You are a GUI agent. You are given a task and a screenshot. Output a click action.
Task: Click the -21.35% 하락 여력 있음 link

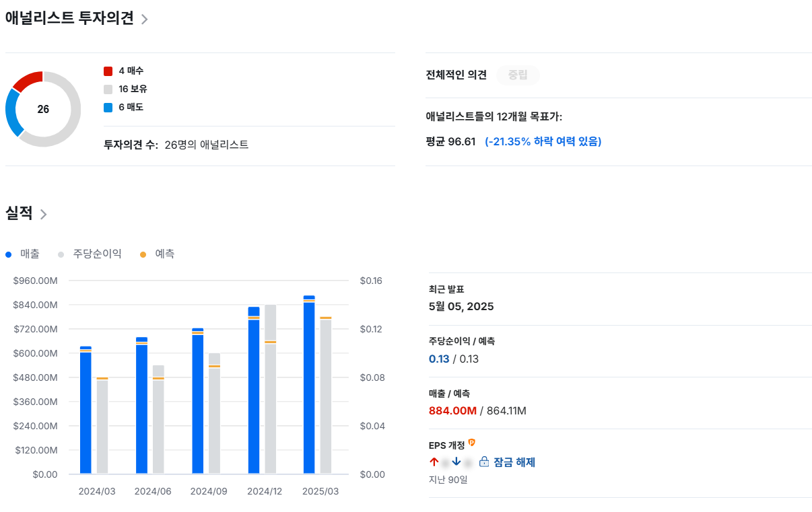point(542,141)
